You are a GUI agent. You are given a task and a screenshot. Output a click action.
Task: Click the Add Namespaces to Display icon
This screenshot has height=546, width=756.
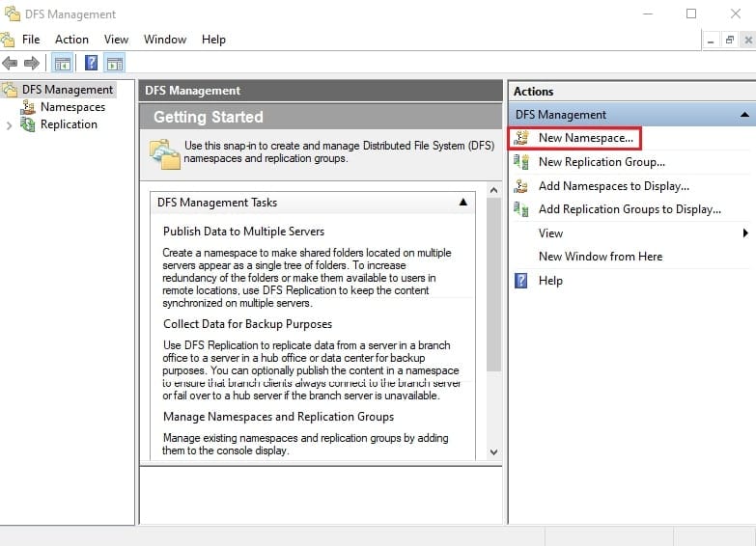tap(521, 185)
